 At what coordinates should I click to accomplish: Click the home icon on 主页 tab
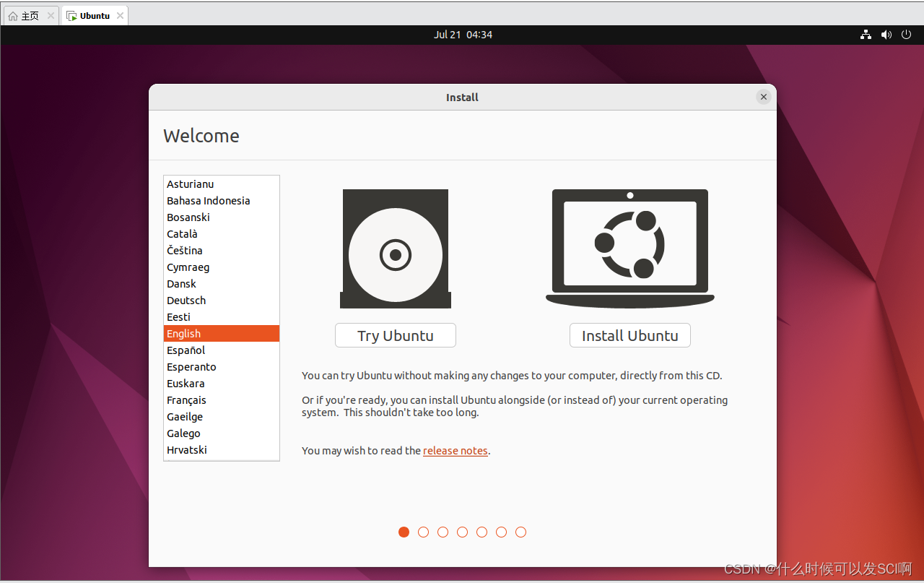(x=13, y=16)
